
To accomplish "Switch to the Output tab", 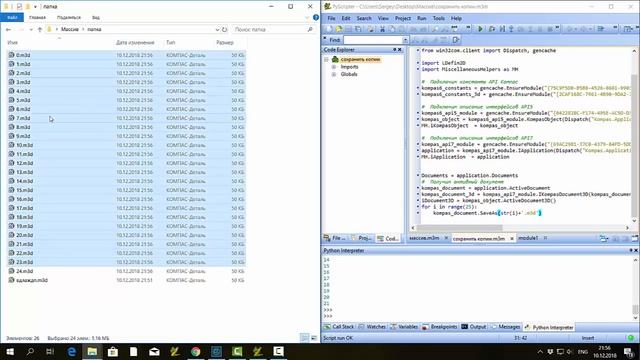I will [474, 327].
